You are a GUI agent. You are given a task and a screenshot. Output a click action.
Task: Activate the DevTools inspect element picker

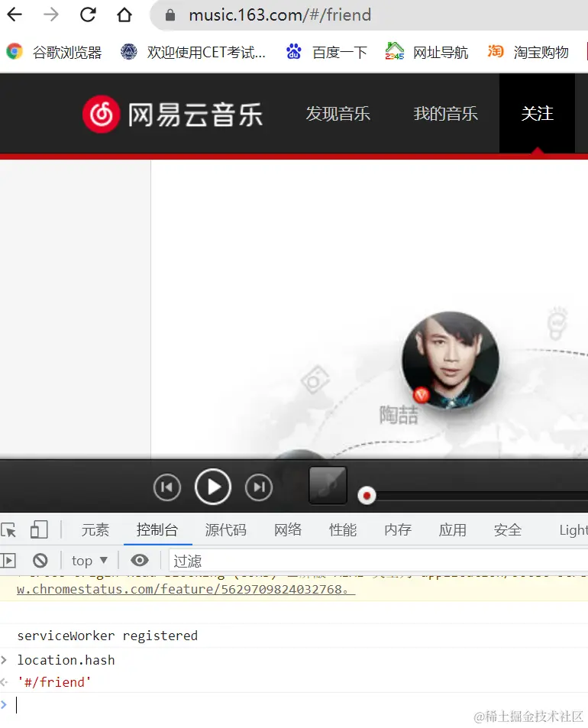9,529
